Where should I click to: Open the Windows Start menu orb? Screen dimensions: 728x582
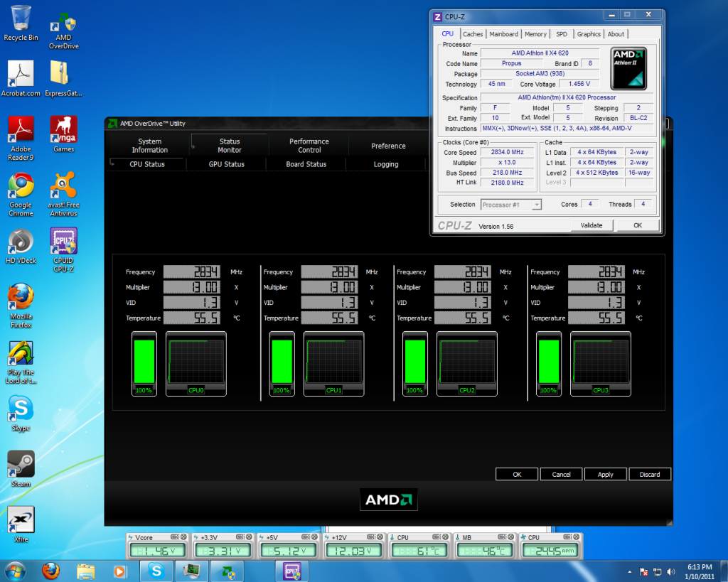tap(16, 571)
